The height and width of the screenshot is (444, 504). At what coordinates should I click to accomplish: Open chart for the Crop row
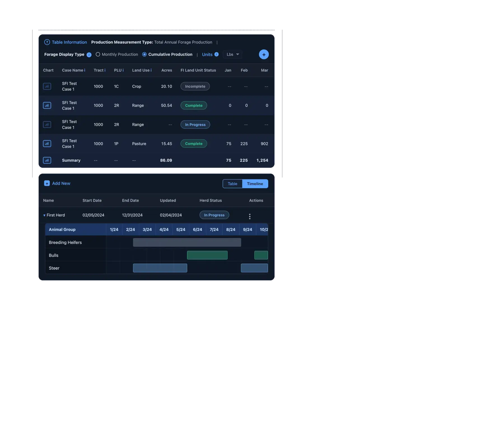pos(47,86)
